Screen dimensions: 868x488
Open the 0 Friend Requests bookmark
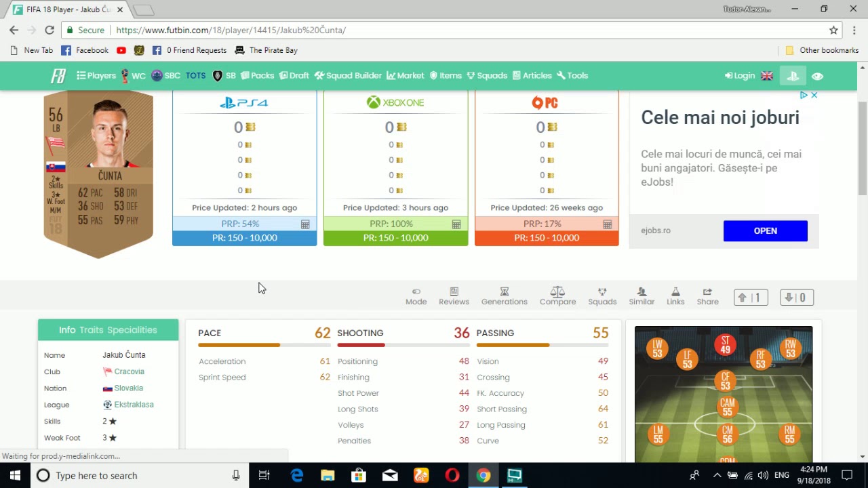(189, 50)
